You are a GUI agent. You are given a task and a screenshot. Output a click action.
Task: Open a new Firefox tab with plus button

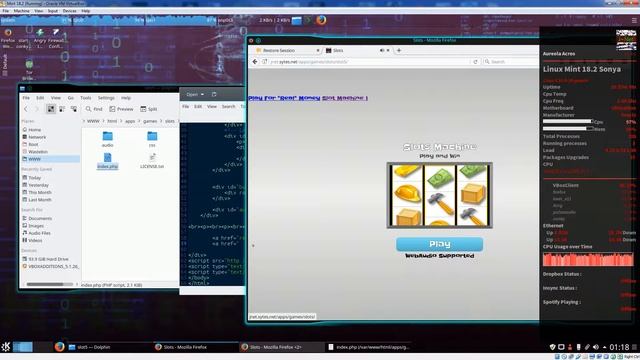[x=399, y=50]
